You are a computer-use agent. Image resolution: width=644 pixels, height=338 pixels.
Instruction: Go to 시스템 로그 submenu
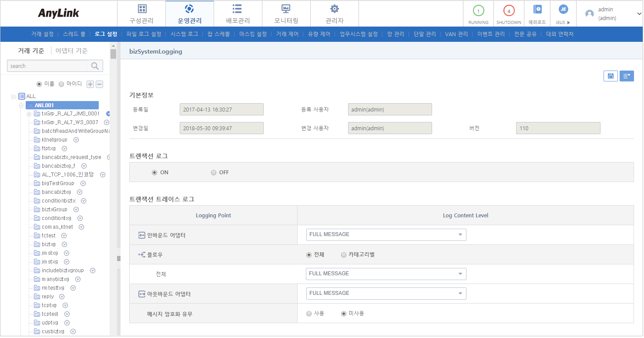[184, 34]
